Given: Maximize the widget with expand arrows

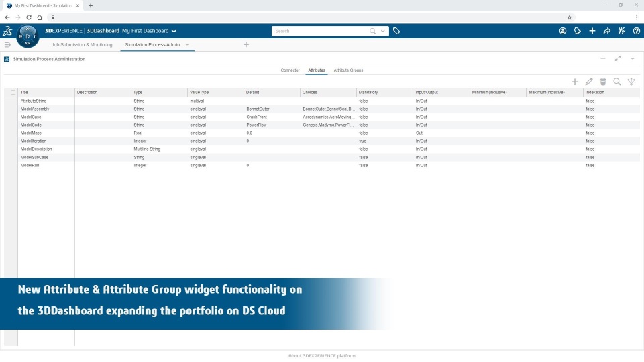Looking at the screenshot, I should 618,59.
